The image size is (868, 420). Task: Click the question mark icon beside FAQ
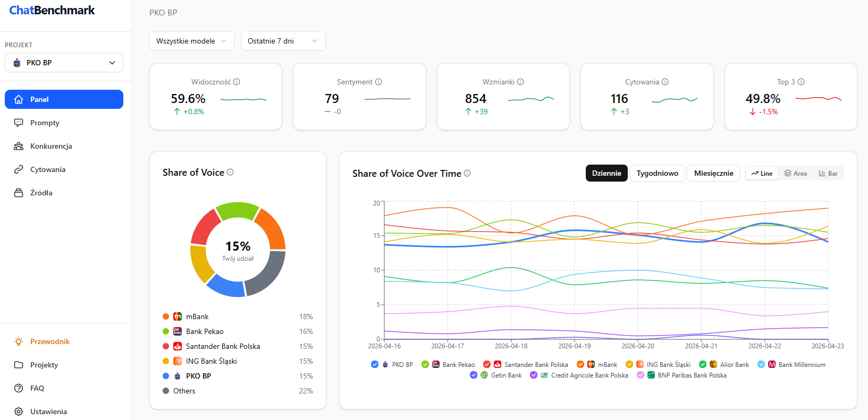point(19,388)
